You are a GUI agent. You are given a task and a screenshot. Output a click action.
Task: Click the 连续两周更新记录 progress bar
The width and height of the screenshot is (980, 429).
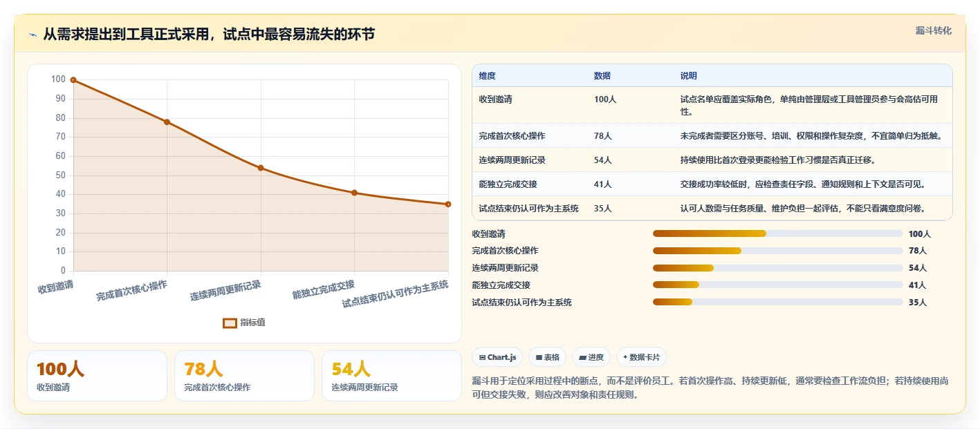(778, 267)
